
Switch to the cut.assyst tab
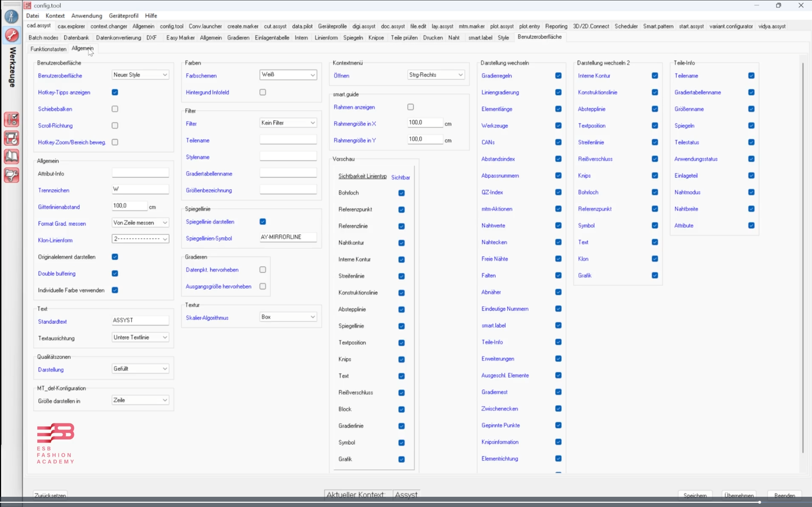point(275,26)
